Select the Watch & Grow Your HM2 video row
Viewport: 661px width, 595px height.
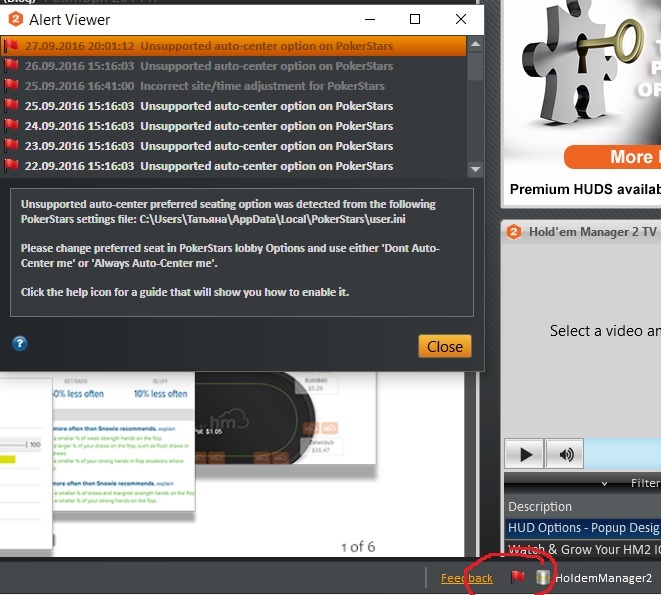click(x=583, y=549)
